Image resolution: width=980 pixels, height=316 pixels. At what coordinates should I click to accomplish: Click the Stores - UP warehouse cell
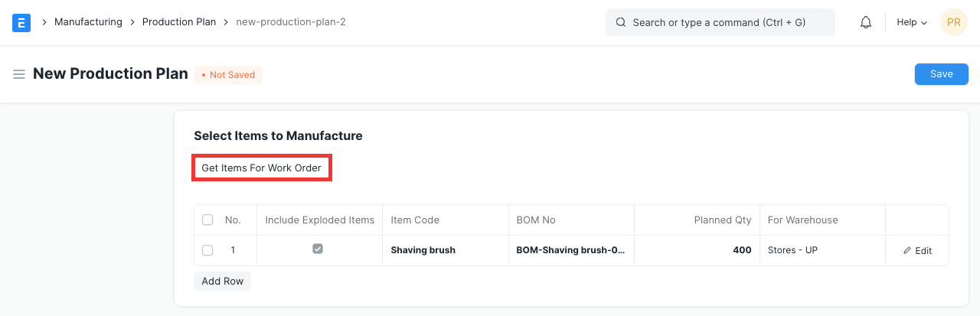click(x=822, y=250)
